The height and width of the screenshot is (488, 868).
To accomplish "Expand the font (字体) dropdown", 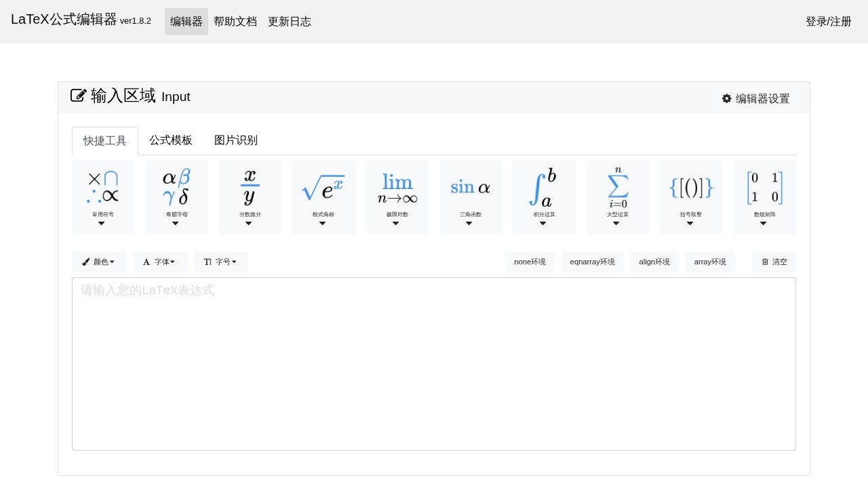I will (160, 262).
